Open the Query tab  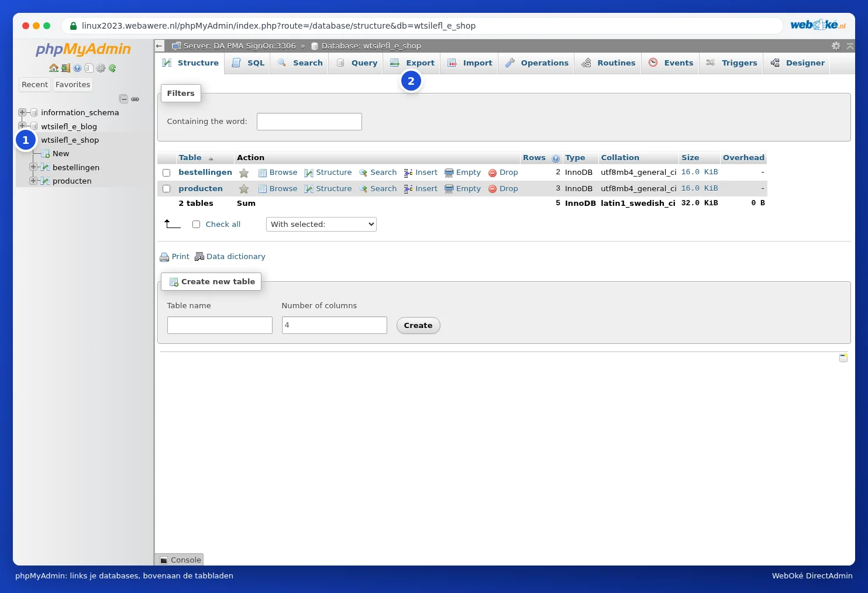(x=357, y=63)
